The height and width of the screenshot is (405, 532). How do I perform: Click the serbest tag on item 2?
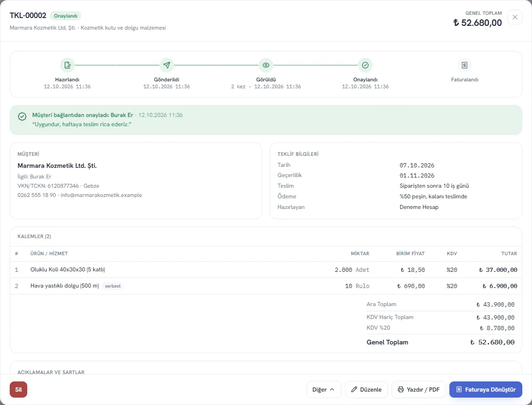[x=113, y=286]
